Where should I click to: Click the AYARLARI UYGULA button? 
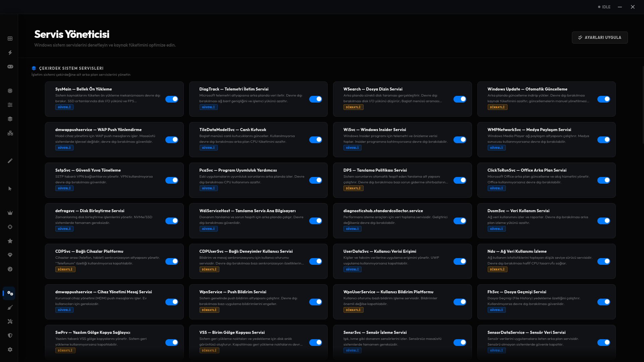(600, 38)
